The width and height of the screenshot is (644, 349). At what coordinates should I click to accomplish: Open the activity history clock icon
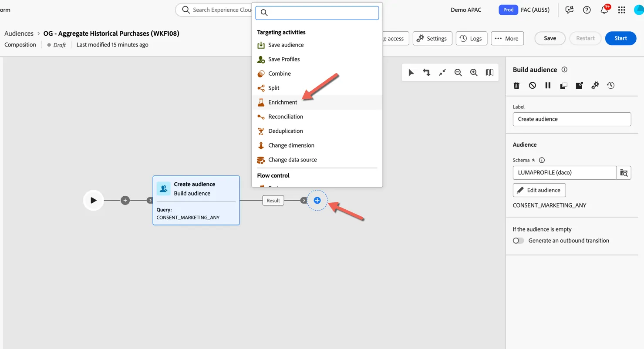pos(611,85)
